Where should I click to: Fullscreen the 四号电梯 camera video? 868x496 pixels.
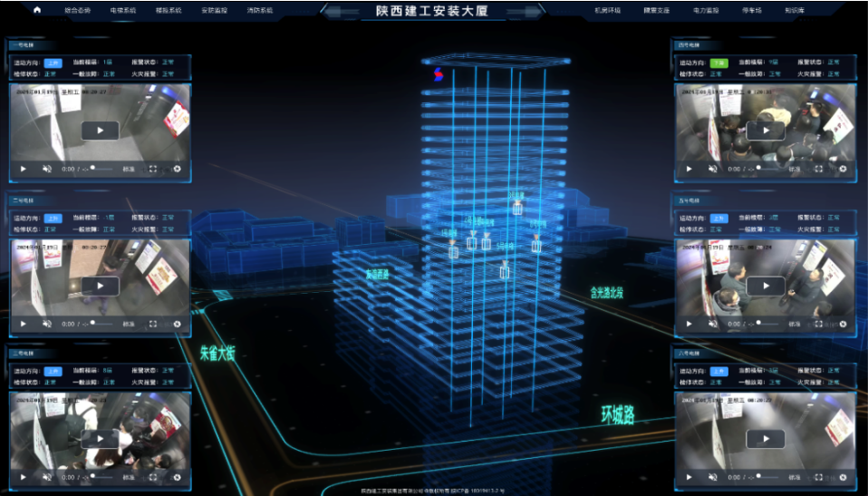pos(819,169)
